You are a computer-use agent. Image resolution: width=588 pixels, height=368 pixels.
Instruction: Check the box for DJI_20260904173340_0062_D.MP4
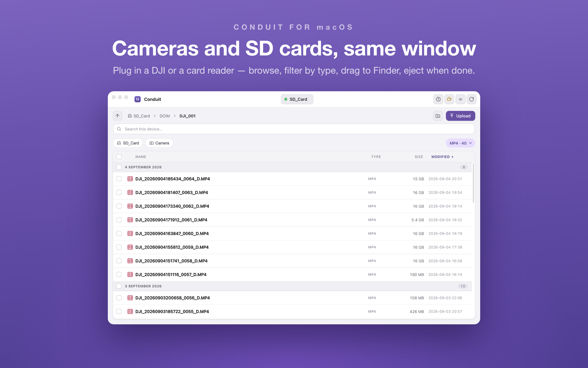pos(119,206)
